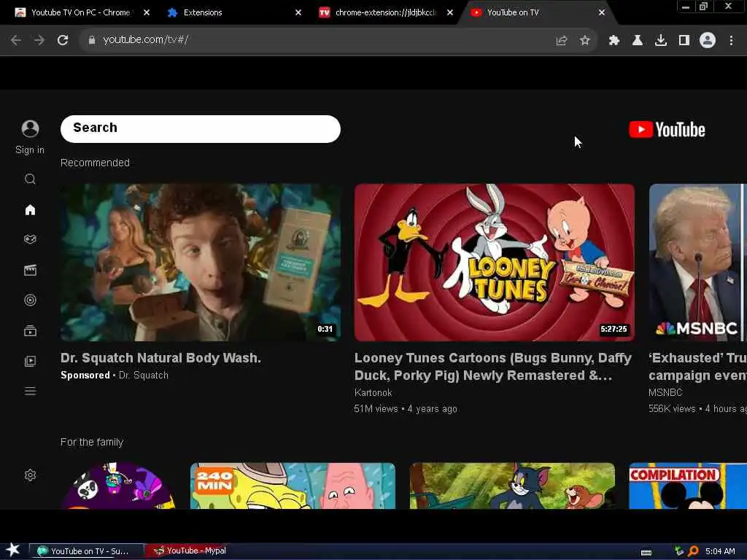Click the padlock site info icon
The height and width of the screenshot is (560, 747).
pyautogui.click(x=92, y=40)
